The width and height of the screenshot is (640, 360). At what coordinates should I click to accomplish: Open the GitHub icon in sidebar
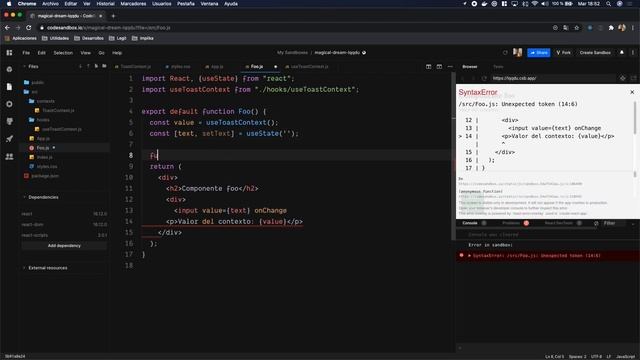coord(9,121)
